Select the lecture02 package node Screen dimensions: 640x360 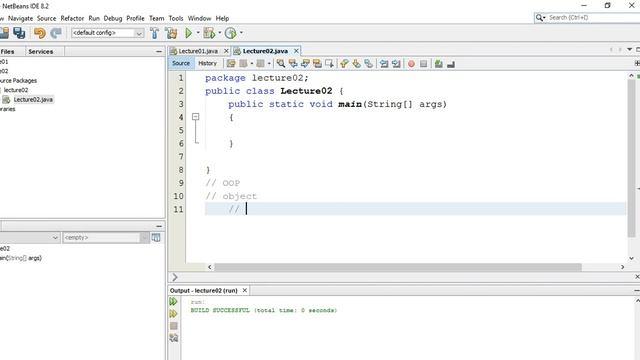[x=16, y=90]
